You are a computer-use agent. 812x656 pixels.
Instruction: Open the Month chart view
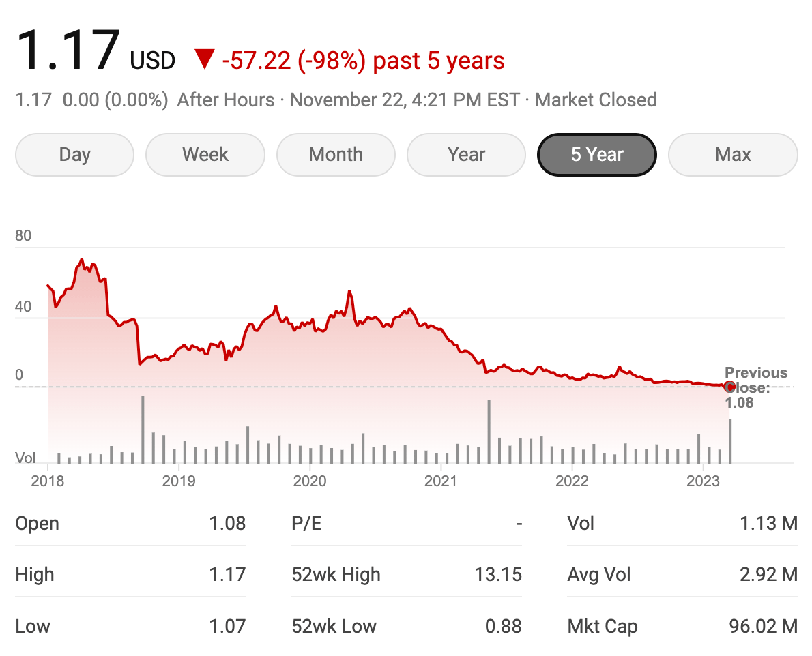tap(336, 155)
